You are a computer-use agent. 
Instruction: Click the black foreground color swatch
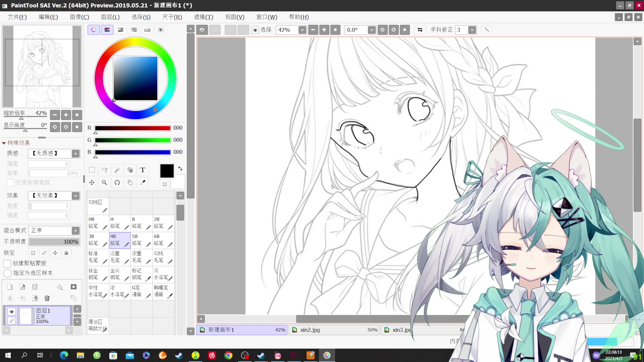click(167, 171)
